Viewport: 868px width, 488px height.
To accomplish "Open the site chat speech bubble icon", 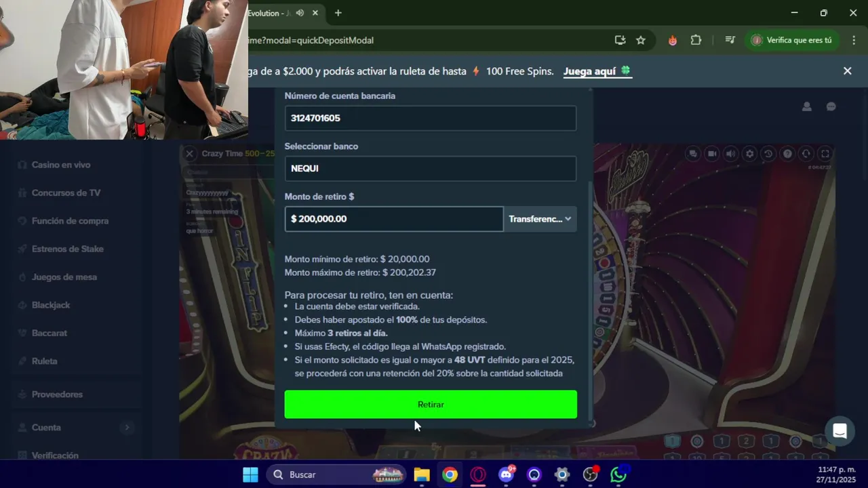I will tap(831, 106).
